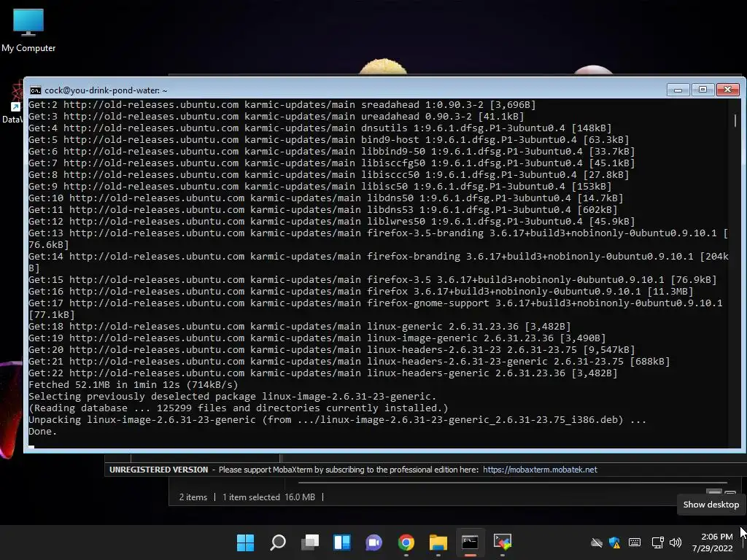
Task: Close the cock@you-drink-pond-water terminal window
Action: (728, 90)
